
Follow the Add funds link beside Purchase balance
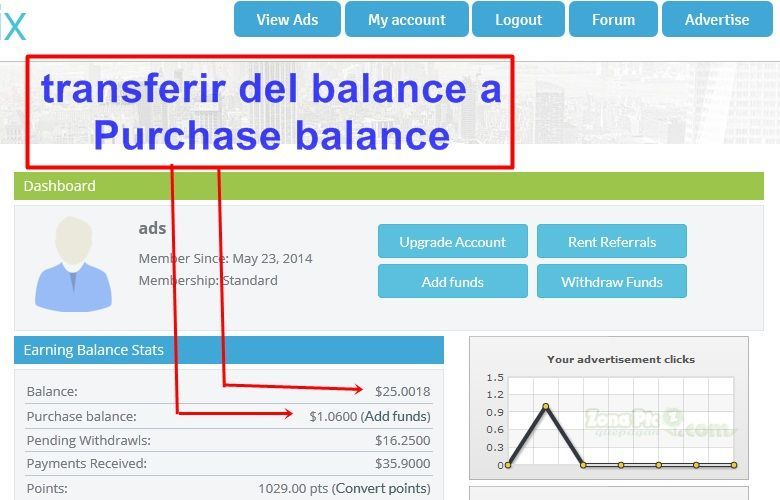[396, 416]
